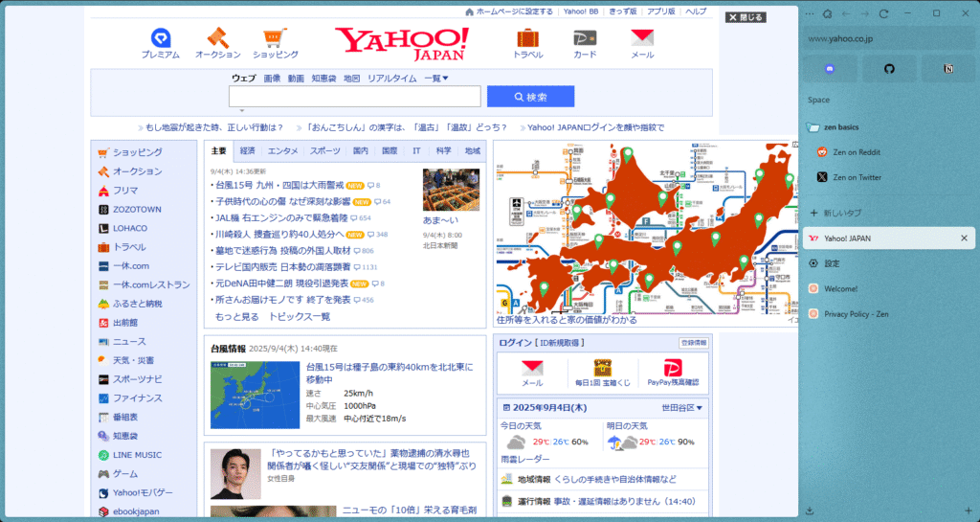
Task: Open the extensions puzzle icon
Action: [827, 13]
